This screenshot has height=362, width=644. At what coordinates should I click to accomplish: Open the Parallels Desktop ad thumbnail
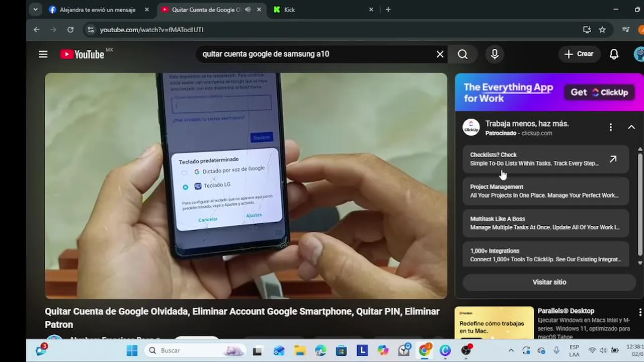[494, 323]
